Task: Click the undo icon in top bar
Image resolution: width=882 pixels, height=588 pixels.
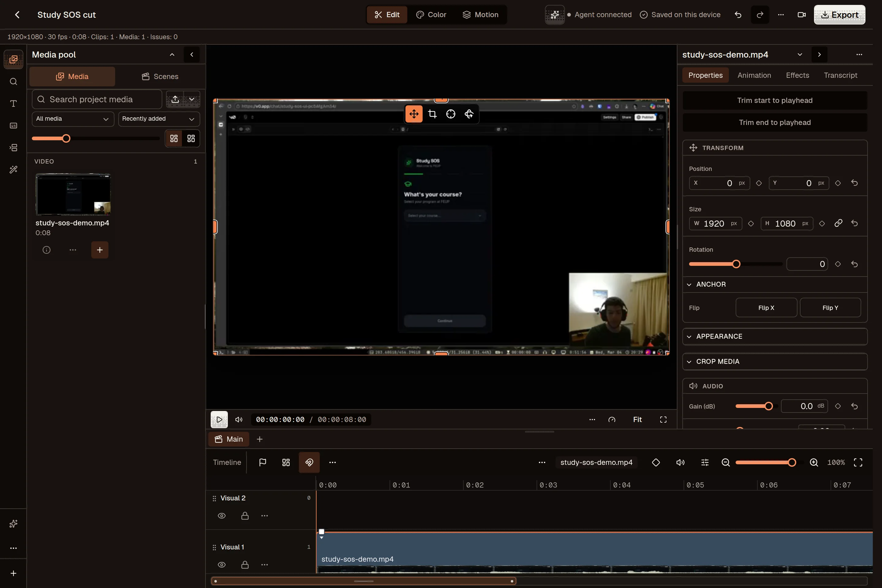Action: [738, 15]
